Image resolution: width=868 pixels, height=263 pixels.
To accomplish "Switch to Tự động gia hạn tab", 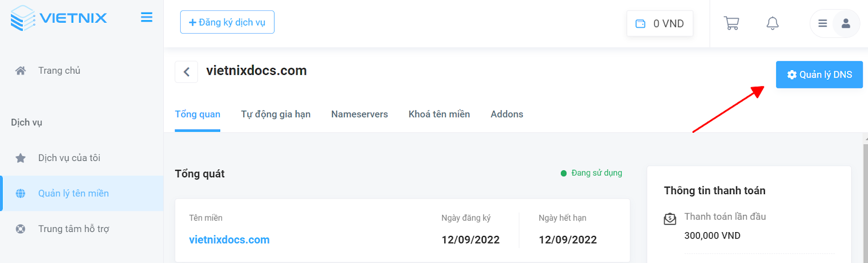I will 276,114.
